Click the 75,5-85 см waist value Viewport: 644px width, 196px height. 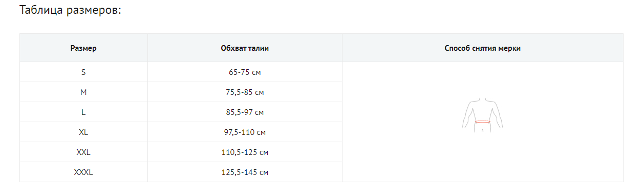[245, 92]
